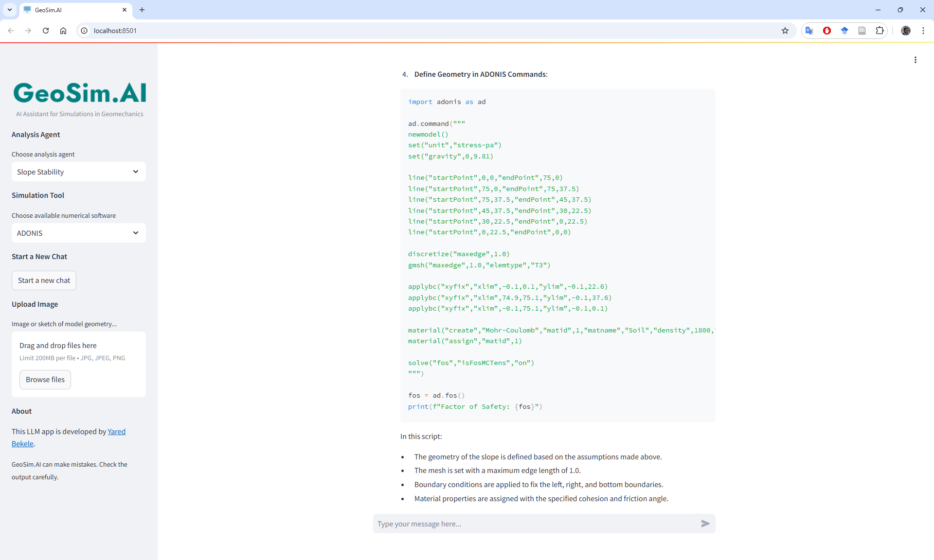
Task: Bookmark this page with the star icon
Action: (x=785, y=31)
